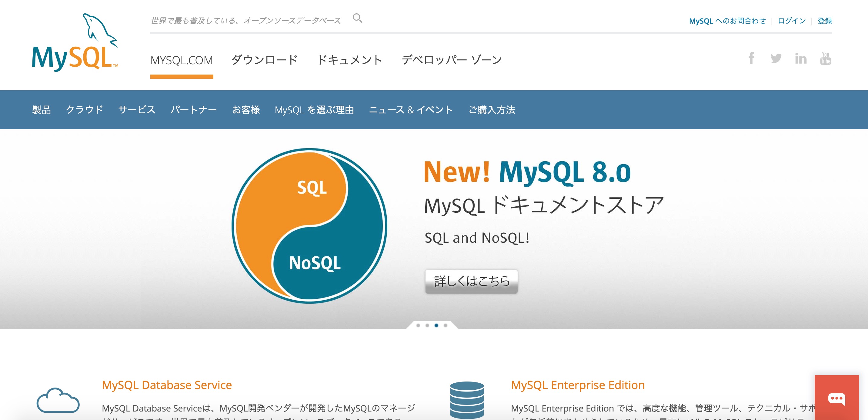Open the red chat bubble widget
868x420 pixels.
pyautogui.click(x=836, y=398)
